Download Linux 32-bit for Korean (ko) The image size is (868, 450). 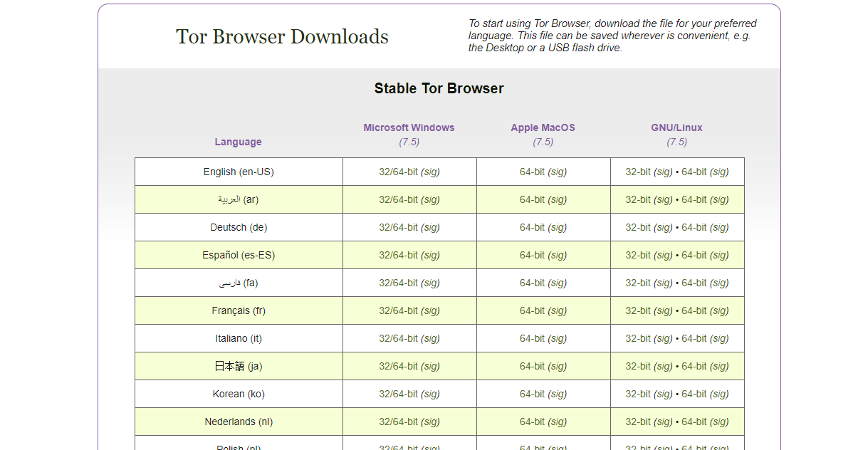point(638,394)
